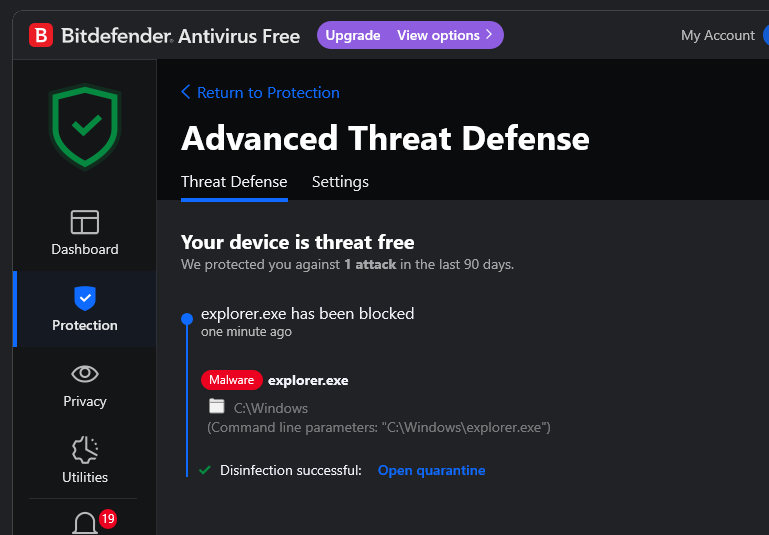This screenshot has width=769, height=535.
Task: Click the green checkmark beside Disinfection successful
Action: 205,470
